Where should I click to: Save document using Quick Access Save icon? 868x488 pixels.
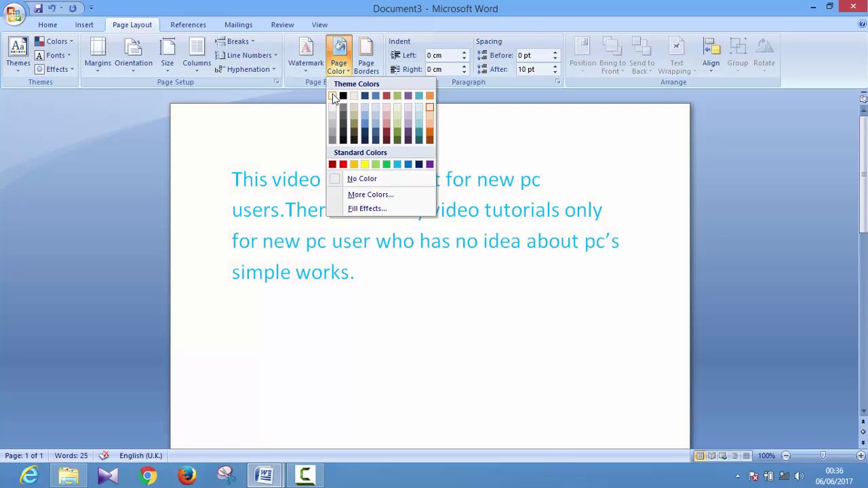point(38,8)
